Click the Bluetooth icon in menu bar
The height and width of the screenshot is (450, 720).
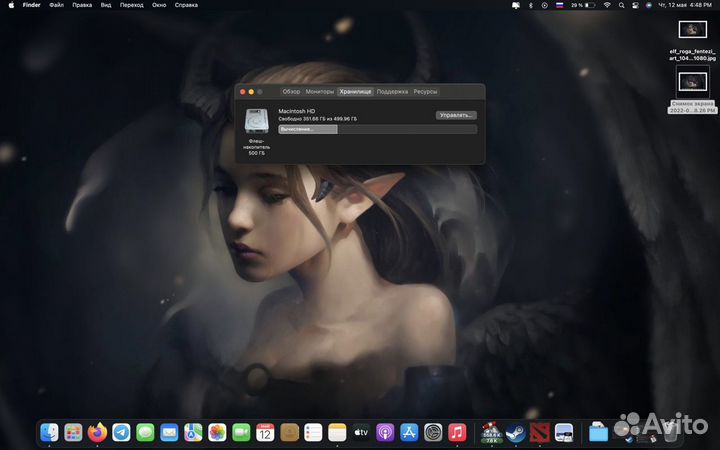531,5
